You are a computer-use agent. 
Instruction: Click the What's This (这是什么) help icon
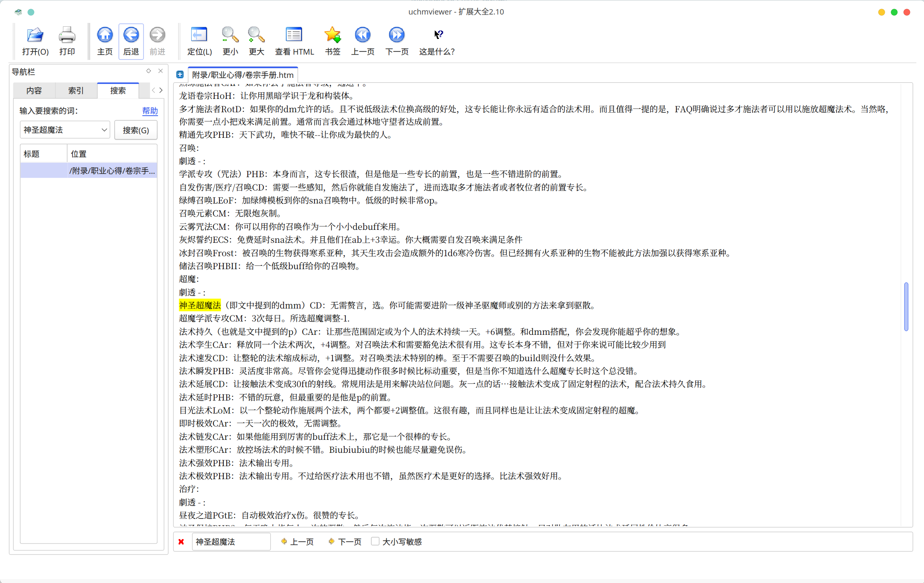pyautogui.click(x=438, y=35)
